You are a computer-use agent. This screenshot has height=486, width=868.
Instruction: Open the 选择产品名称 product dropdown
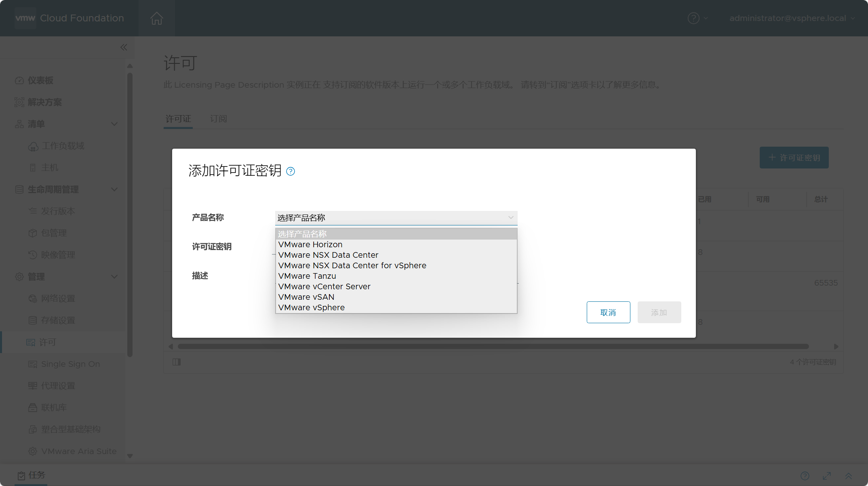[396, 218]
